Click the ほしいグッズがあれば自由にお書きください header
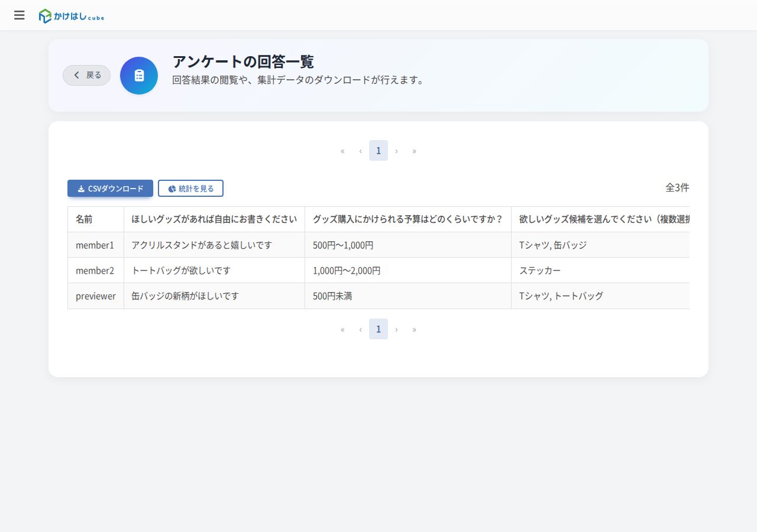 214,219
